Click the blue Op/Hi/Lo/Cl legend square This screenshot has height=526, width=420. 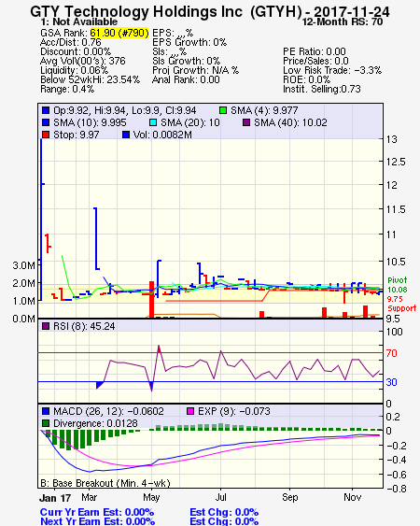46,110
